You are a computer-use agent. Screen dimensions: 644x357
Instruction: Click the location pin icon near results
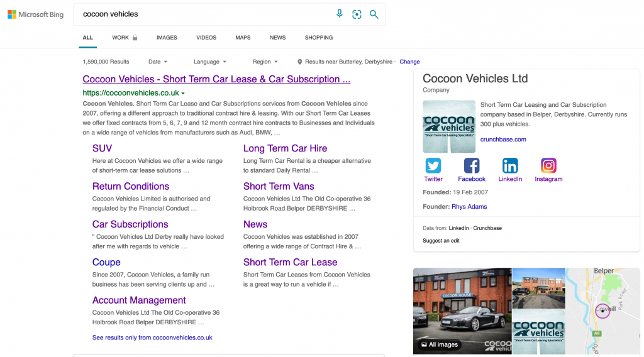[300, 62]
